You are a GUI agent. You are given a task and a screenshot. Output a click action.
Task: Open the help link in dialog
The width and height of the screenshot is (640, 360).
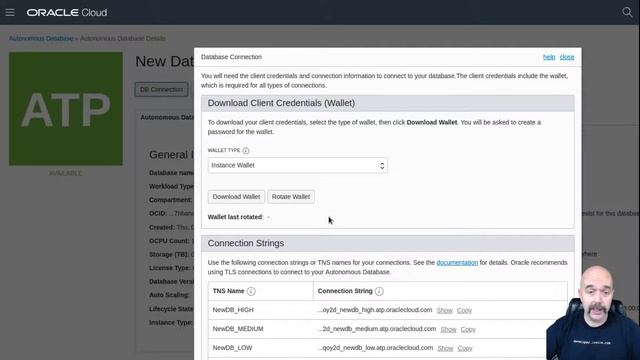click(549, 57)
